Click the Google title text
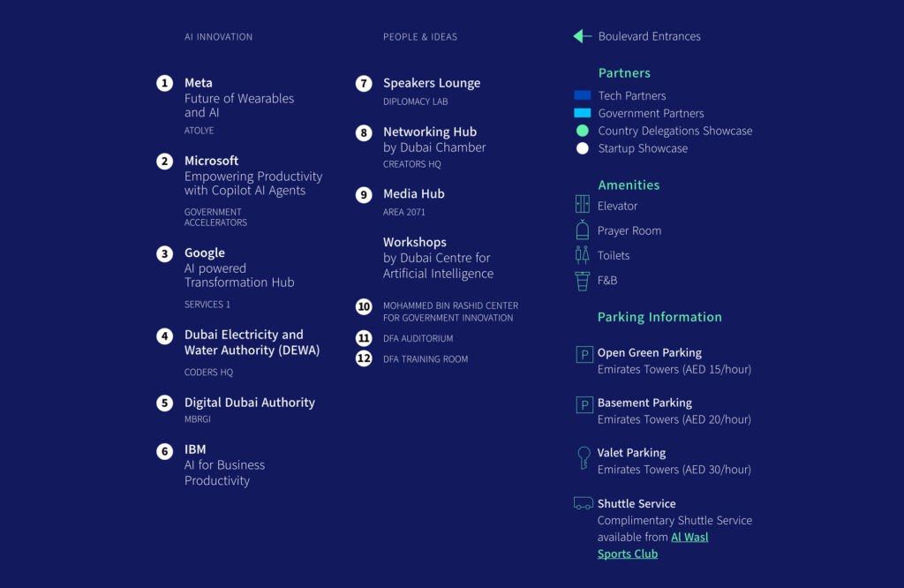 point(205,253)
